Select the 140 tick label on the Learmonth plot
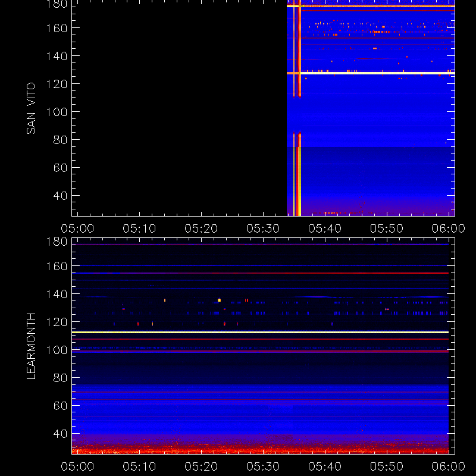The image size is (476, 476). pyautogui.click(x=57, y=294)
